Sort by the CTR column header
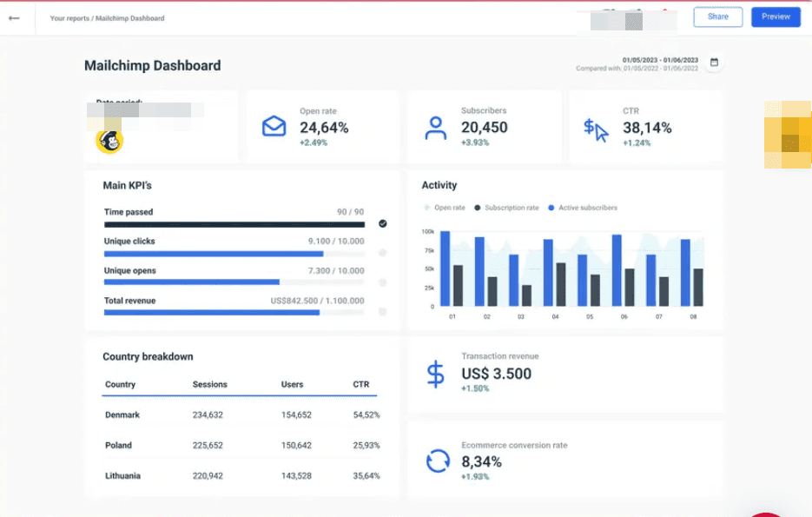Screen dimensions: 812x517 (x=361, y=384)
